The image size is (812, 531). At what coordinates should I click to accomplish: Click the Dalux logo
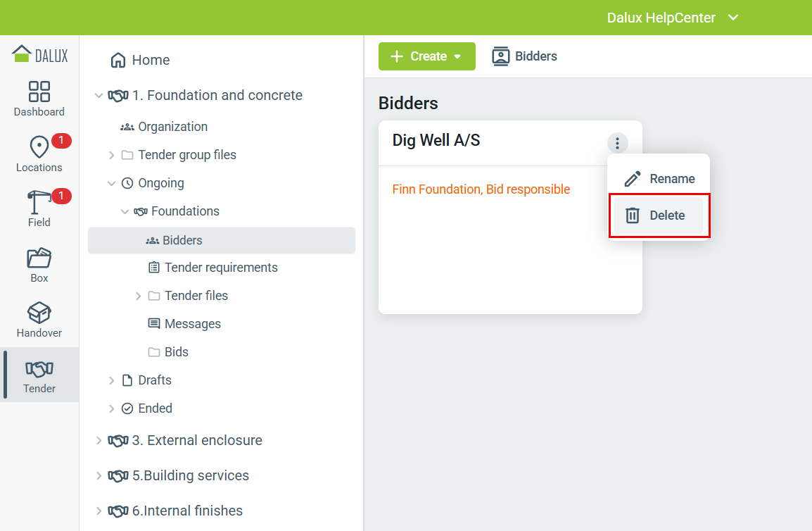click(x=40, y=54)
